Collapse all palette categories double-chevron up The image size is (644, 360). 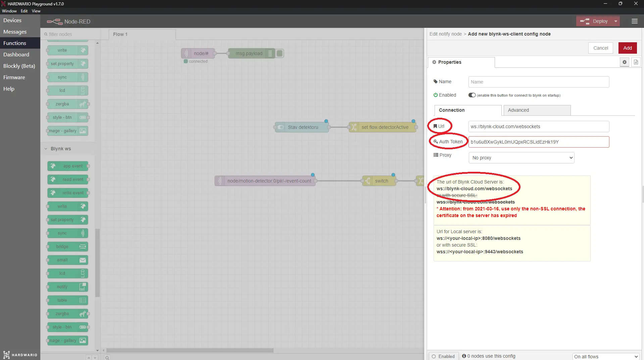(89, 358)
